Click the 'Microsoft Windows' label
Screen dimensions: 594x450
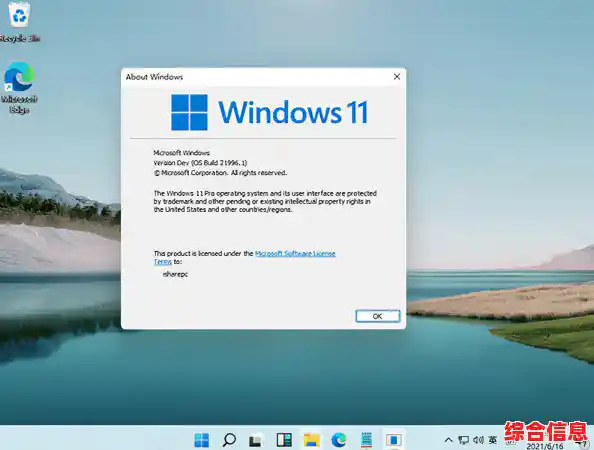[x=181, y=153]
